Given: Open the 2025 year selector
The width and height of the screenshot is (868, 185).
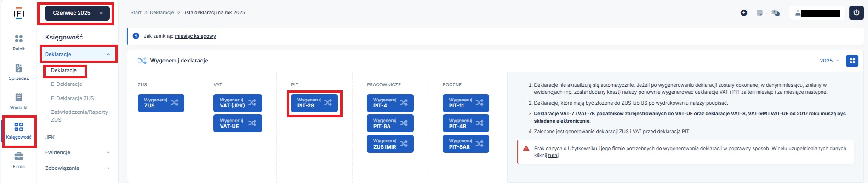Looking at the screenshot, I should [x=829, y=61].
